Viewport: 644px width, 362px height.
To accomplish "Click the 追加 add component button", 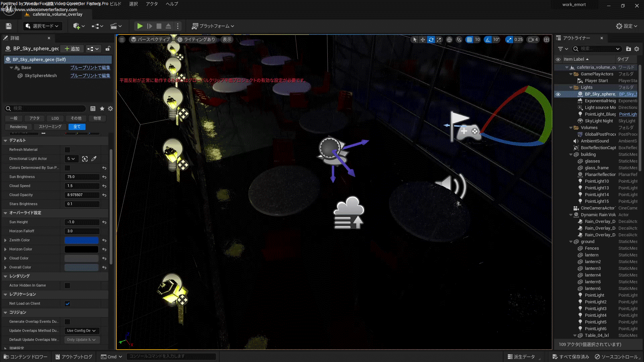I will pos(72,49).
